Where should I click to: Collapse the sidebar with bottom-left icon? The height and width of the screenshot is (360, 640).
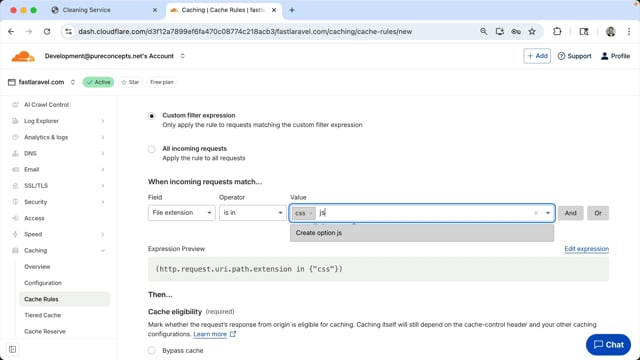point(13,349)
